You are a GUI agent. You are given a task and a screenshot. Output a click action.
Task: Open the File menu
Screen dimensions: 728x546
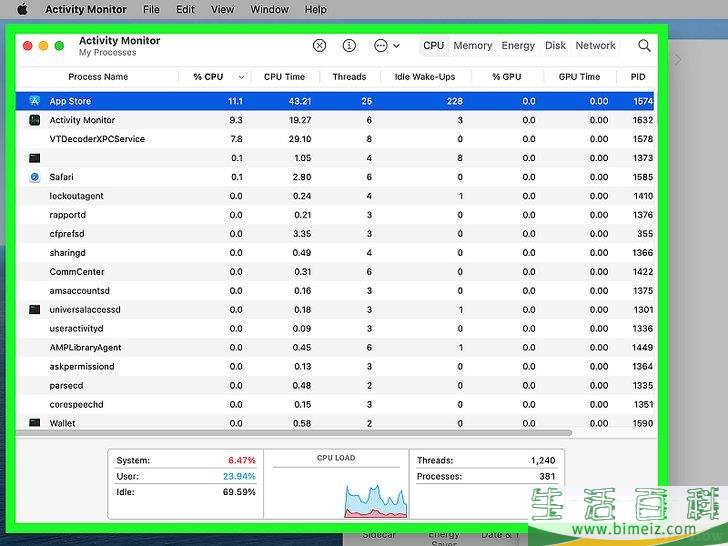(151, 9)
